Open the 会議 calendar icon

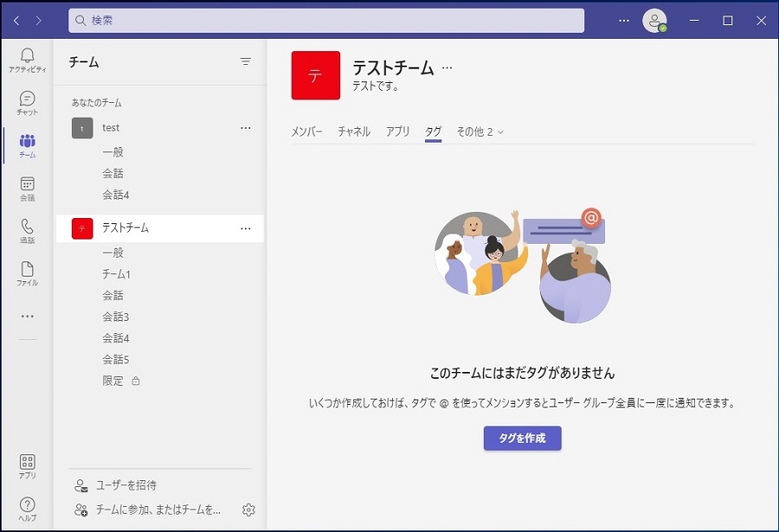click(x=28, y=189)
